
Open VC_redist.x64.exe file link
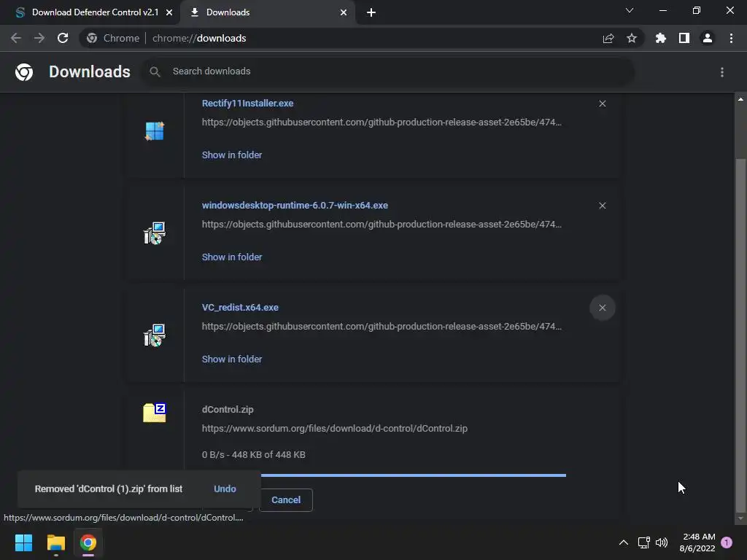240,308
